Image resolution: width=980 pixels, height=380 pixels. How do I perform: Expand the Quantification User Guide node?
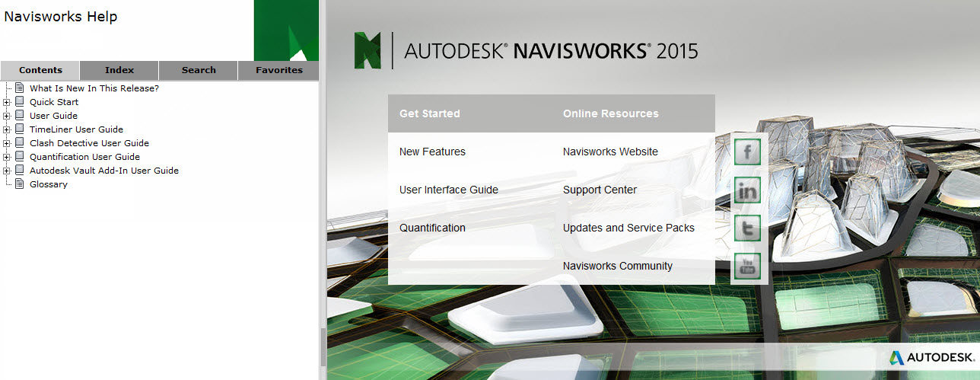7,157
